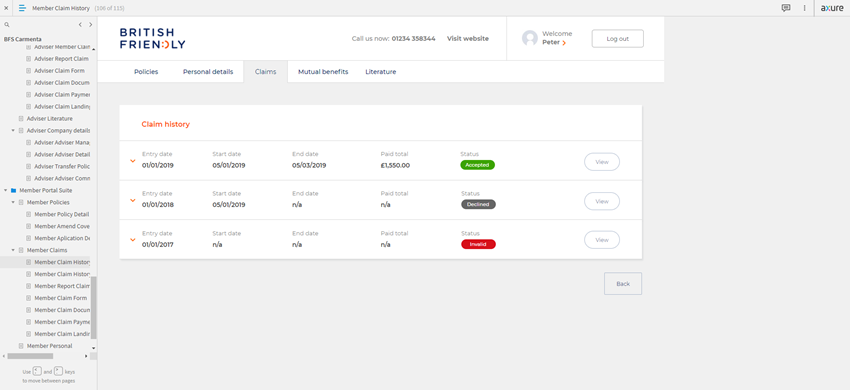850x390 pixels.
Task: Expand the 01/01/2017 invalid claim chevron
Action: click(132, 239)
